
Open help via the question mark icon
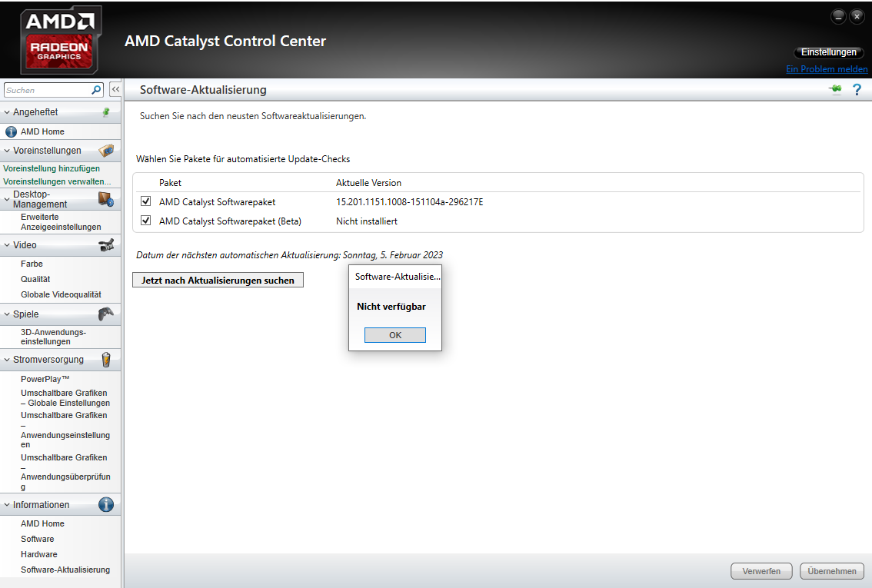[x=857, y=89]
